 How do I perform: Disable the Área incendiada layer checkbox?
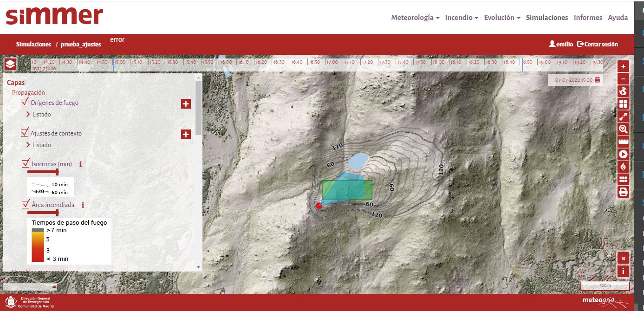26,205
